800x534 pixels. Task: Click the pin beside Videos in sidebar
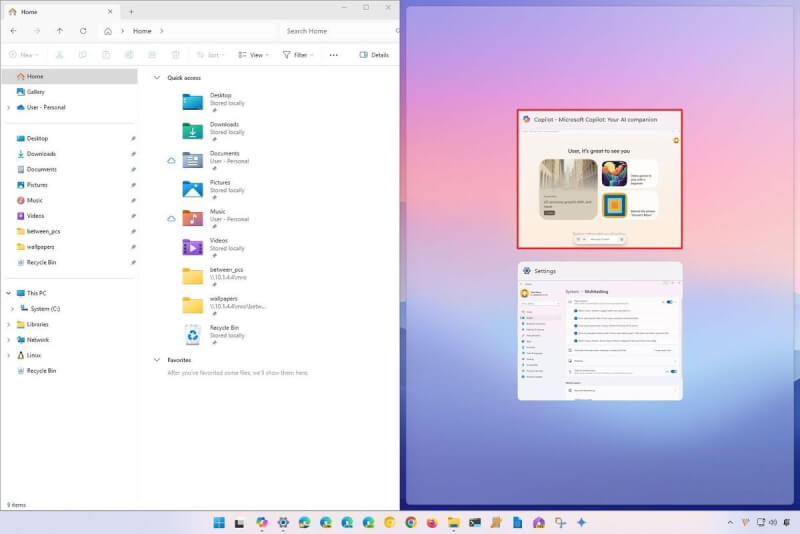(x=133, y=216)
